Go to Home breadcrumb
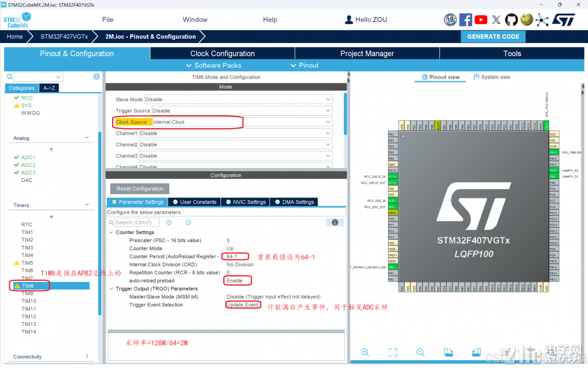The width and height of the screenshot is (588, 368). point(15,37)
